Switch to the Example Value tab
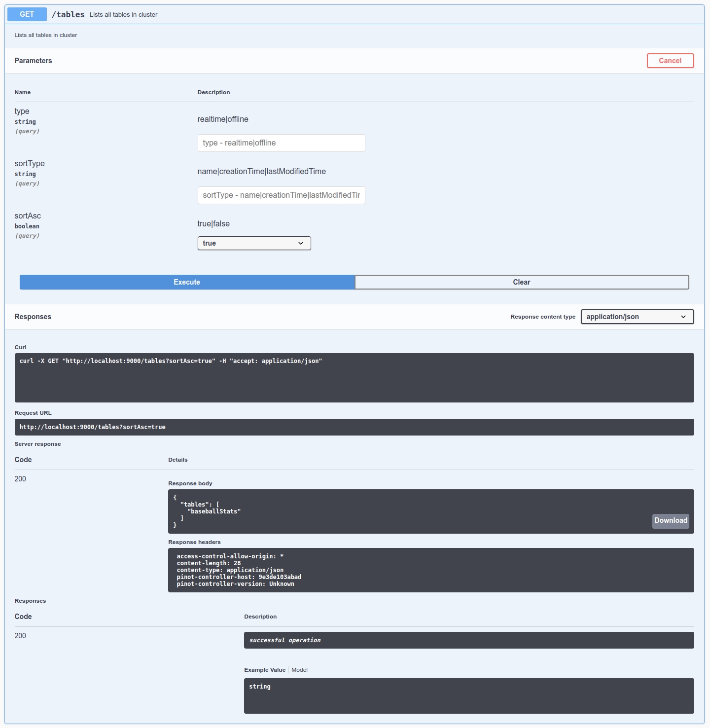710x728 pixels. (265, 670)
